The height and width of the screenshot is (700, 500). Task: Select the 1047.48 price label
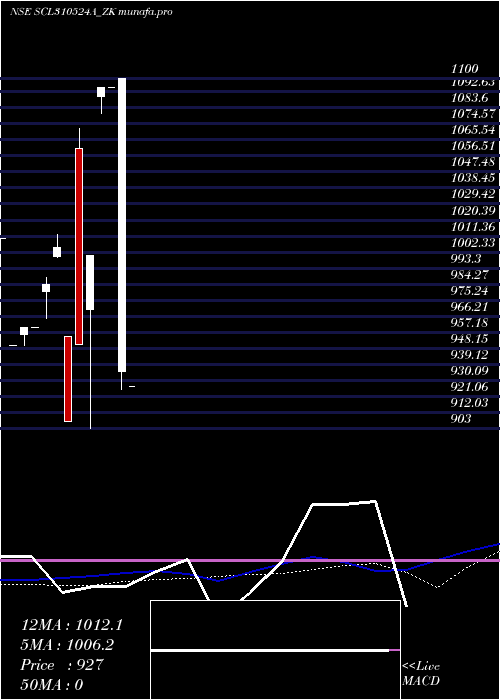pyautogui.click(x=473, y=162)
